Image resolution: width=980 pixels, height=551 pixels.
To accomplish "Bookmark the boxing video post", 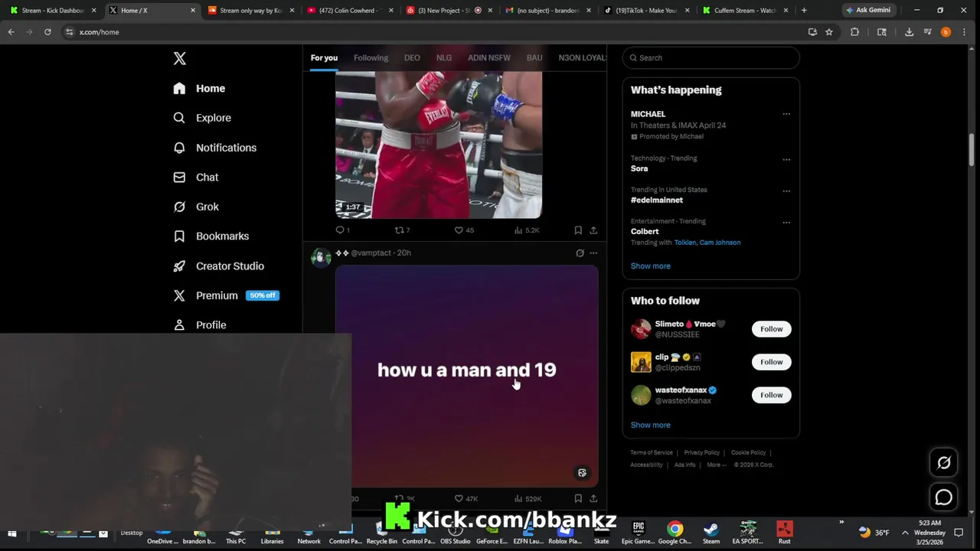I will (x=578, y=230).
